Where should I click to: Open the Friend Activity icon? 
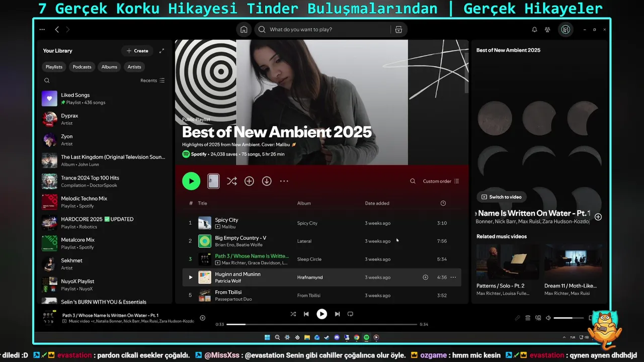(547, 30)
